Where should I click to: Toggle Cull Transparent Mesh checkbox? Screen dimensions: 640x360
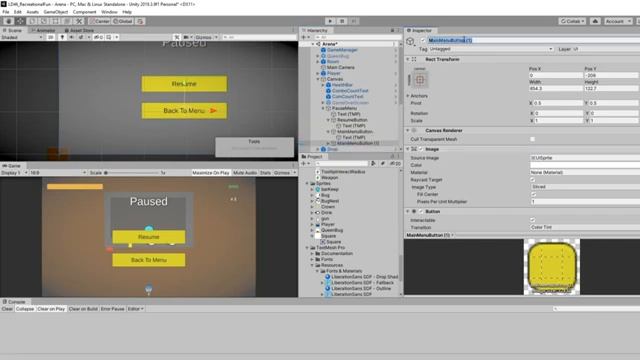point(532,139)
